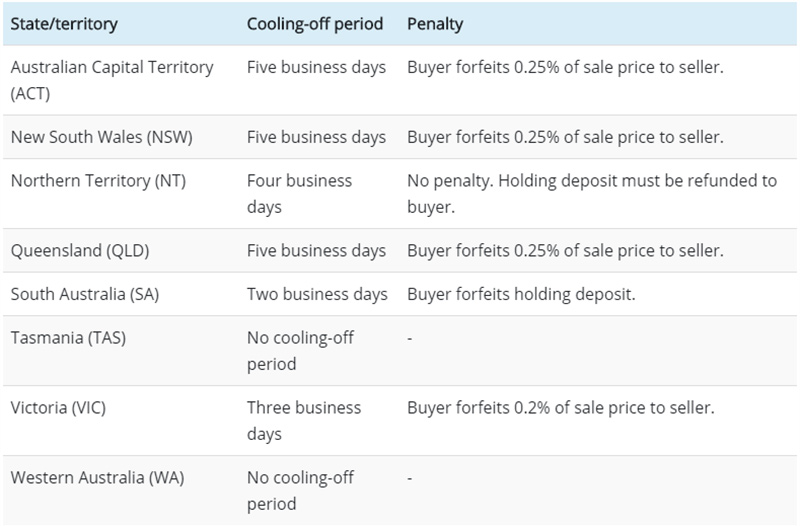800x526 pixels.
Task: Click the Queensland 0.25% penalty text
Action: (x=565, y=250)
